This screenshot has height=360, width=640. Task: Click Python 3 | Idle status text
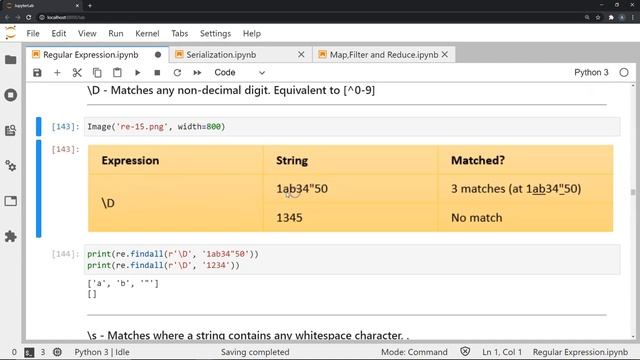click(102, 352)
